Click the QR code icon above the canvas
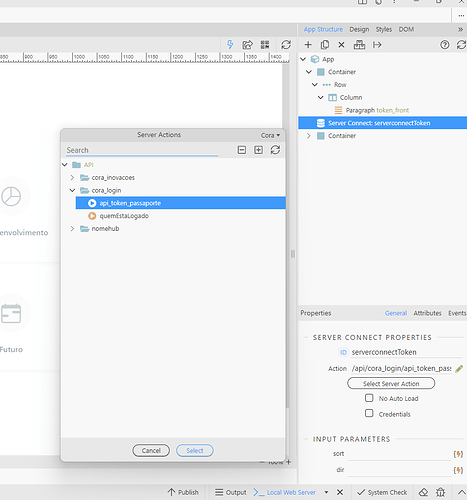The height and width of the screenshot is (500, 467). click(265, 45)
